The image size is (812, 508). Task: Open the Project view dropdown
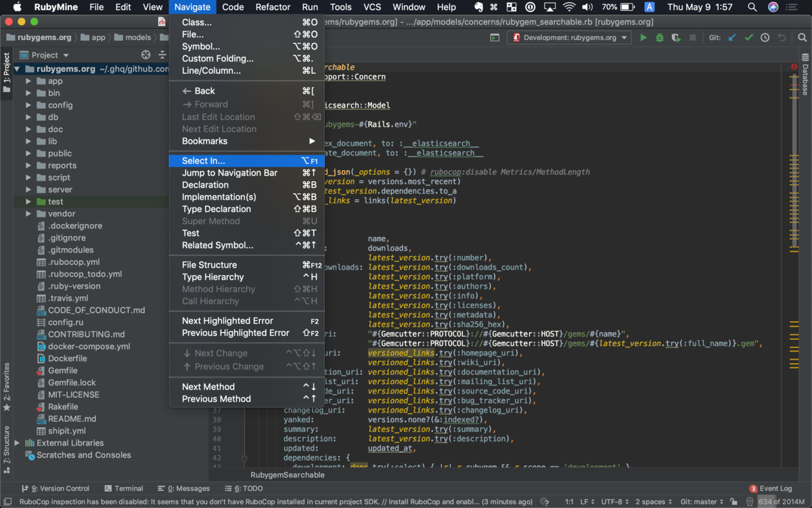click(45, 55)
